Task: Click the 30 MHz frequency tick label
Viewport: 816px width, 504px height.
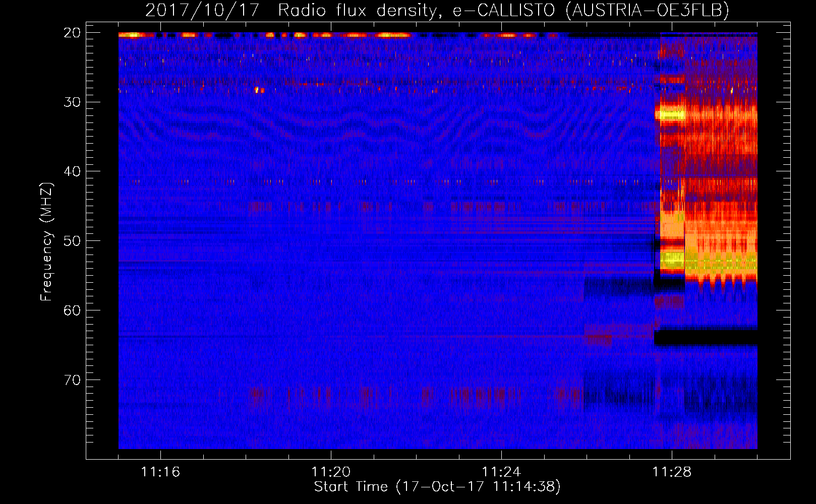Action: (x=73, y=102)
